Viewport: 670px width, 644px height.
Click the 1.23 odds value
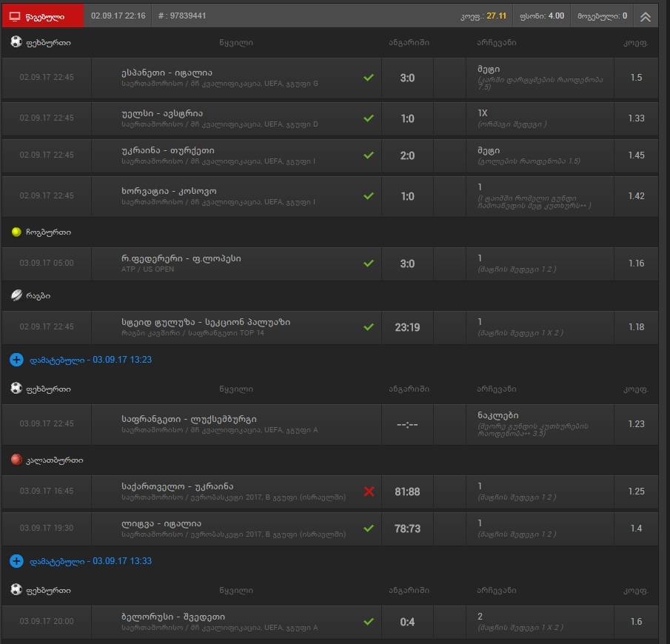pyautogui.click(x=636, y=424)
